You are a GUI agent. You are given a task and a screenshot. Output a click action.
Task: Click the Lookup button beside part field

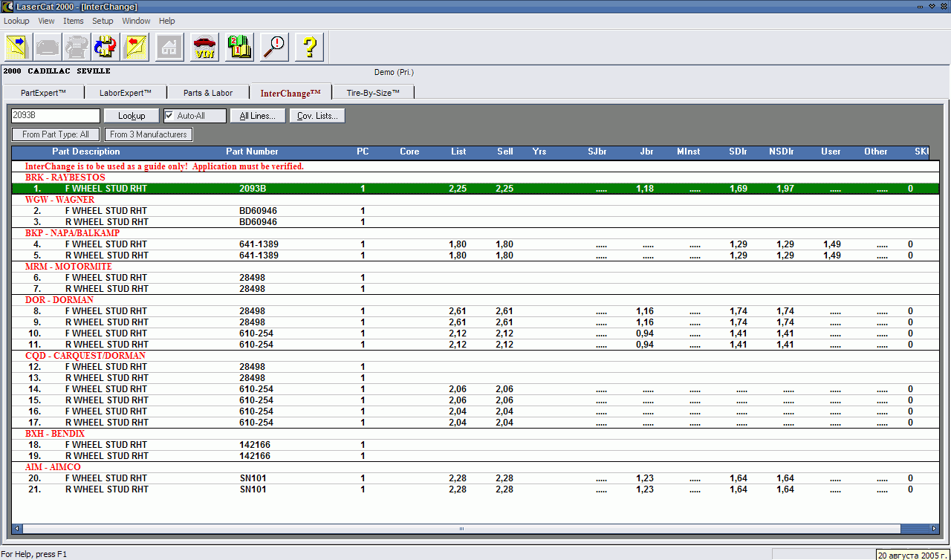132,116
